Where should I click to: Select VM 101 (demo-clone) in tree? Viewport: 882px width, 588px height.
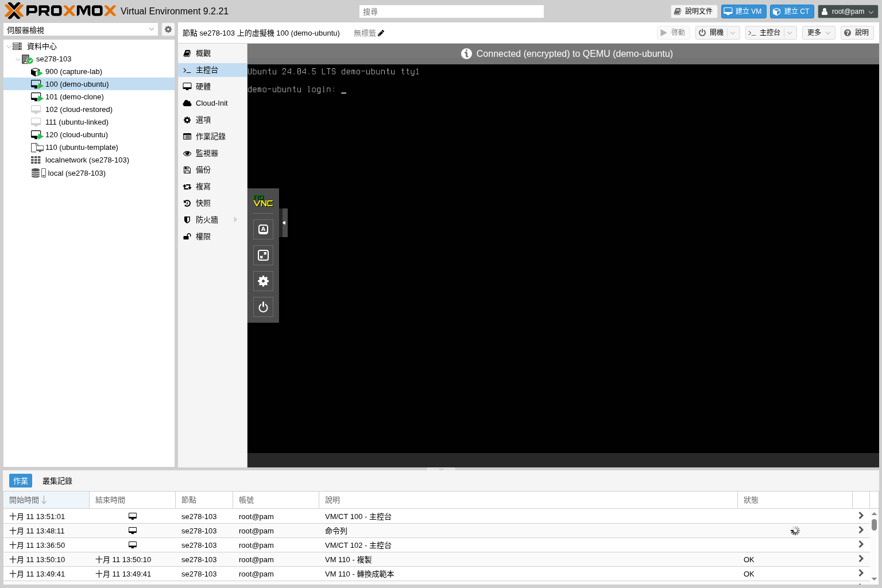(x=89, y=97)
